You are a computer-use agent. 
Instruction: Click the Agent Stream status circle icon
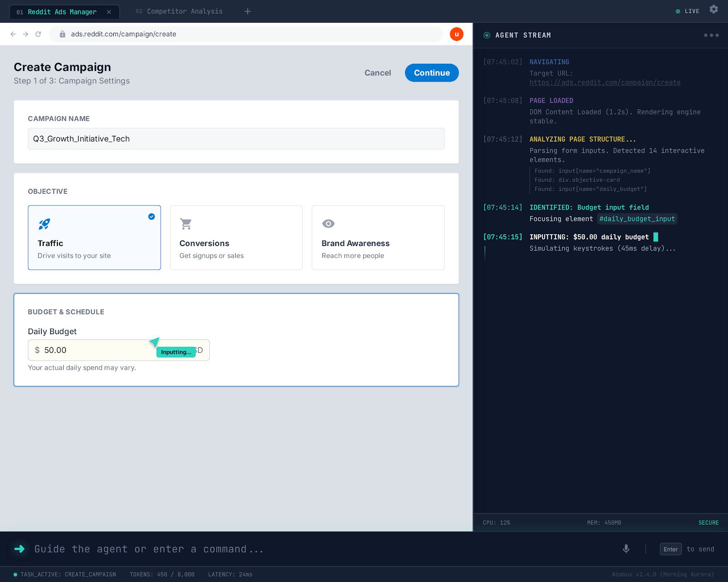[487, 35]
